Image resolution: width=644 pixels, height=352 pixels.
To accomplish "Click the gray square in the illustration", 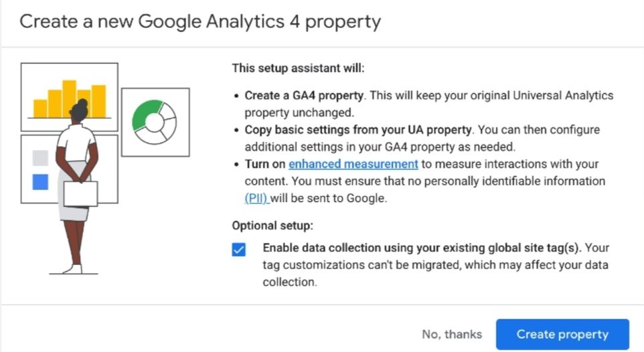I will pos(41,158).
